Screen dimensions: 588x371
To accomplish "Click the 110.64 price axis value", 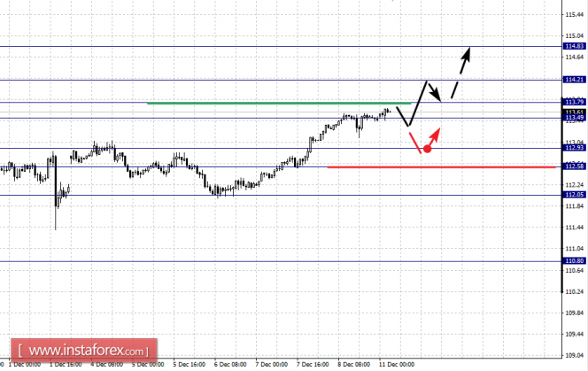I will tap(575, 270).
